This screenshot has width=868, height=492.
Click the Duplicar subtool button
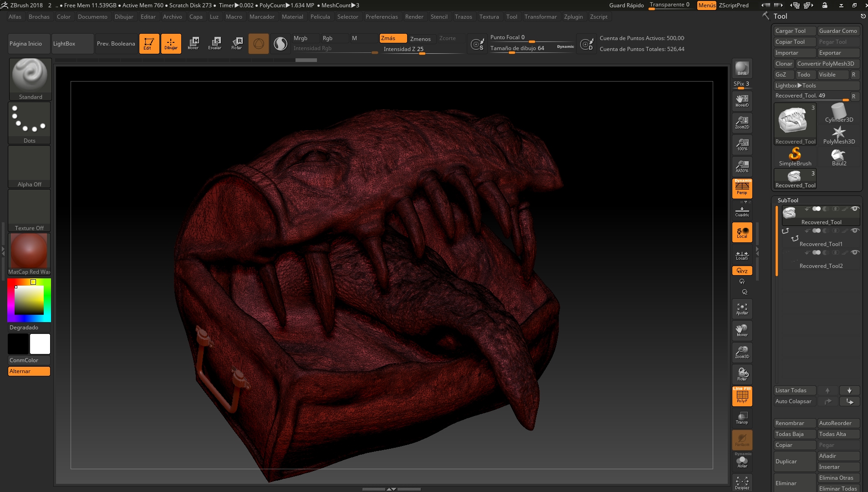coord(795,461)
